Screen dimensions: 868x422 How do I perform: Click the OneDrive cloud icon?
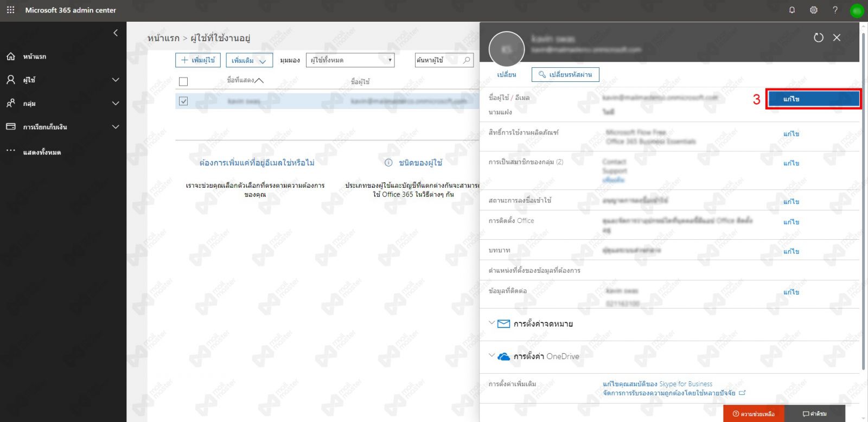(504, 356)
